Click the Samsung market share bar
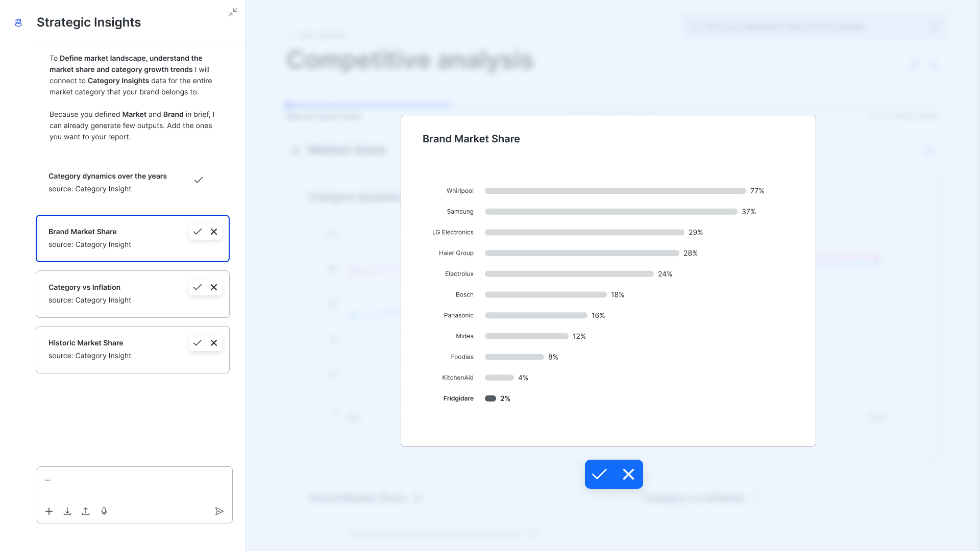Image resolution: width=980 pixels, height=551 pixels. pos(611,212)
